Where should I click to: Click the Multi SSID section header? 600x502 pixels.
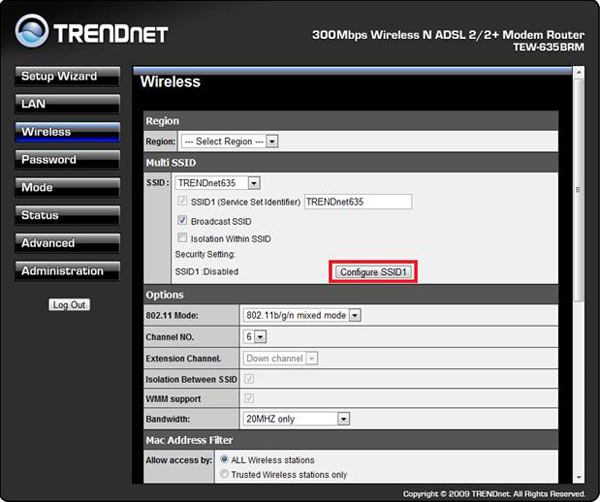(x=351, y=163)
